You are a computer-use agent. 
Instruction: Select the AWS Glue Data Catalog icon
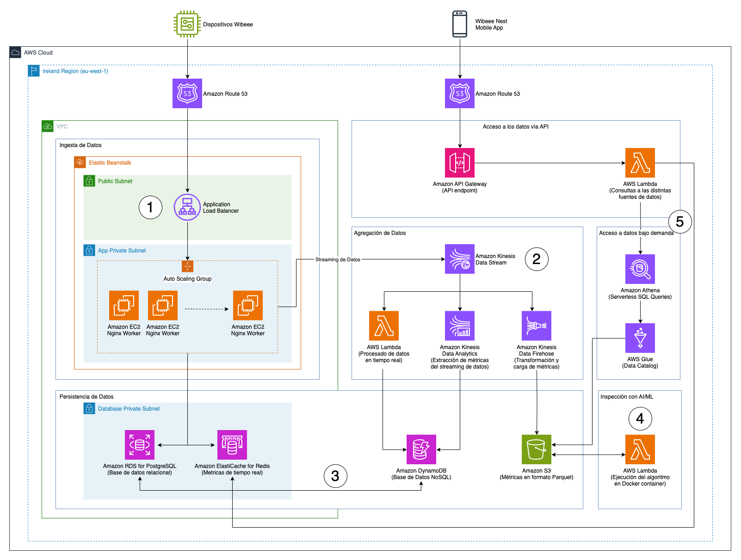coord(640,338)
